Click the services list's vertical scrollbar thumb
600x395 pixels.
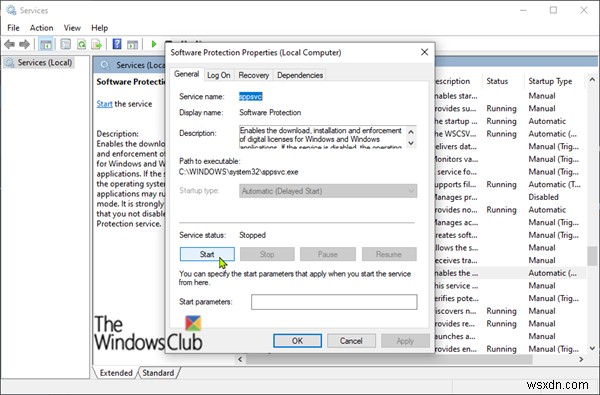(592, 256)
